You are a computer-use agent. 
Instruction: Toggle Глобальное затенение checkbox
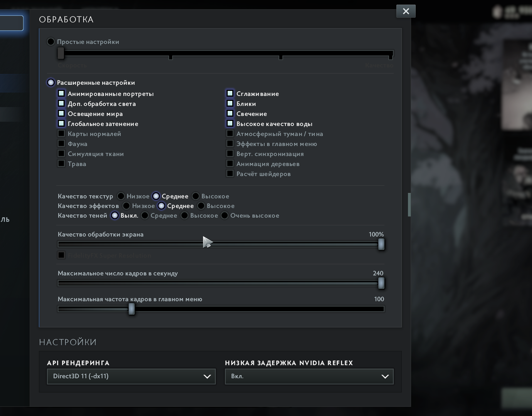point(61,123)
